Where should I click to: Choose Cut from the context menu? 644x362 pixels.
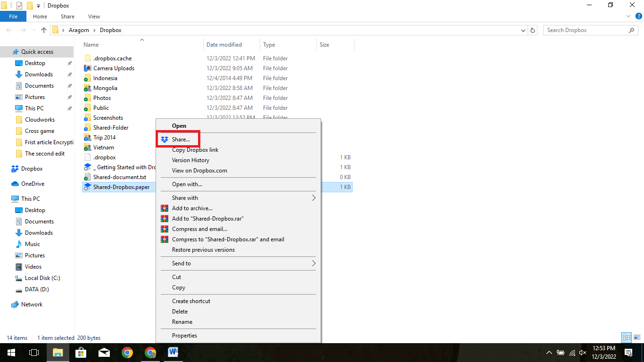click(176, 277)
